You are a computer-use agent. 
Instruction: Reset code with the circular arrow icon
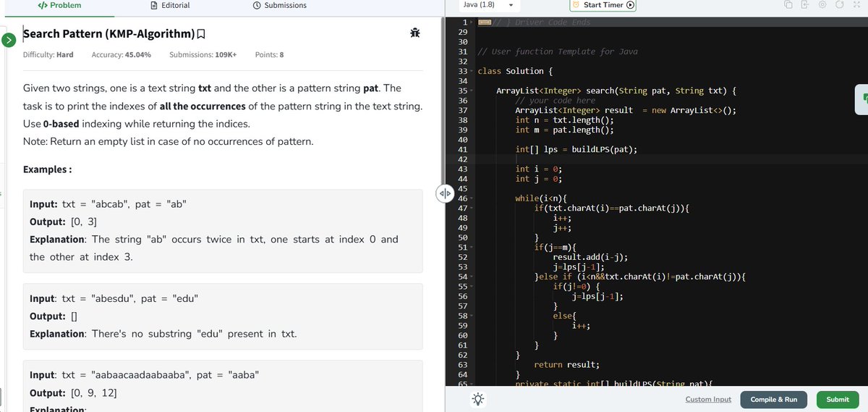coord(841,6)
